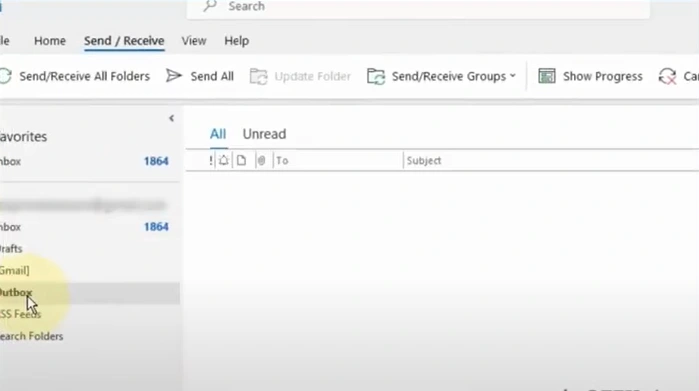
Task: Click the Update Folder icon
Action: [x=259, y=76]
